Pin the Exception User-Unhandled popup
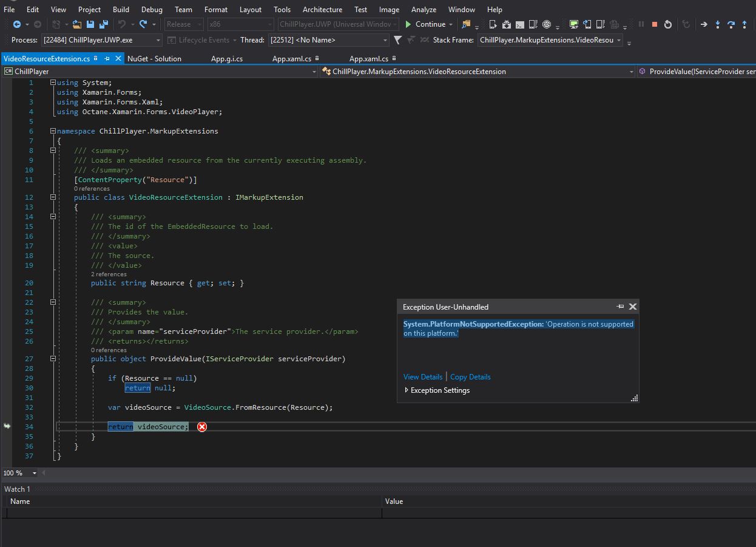Image resolution: width=756 pixels, height=547 pixels. [x=620, y=307]
